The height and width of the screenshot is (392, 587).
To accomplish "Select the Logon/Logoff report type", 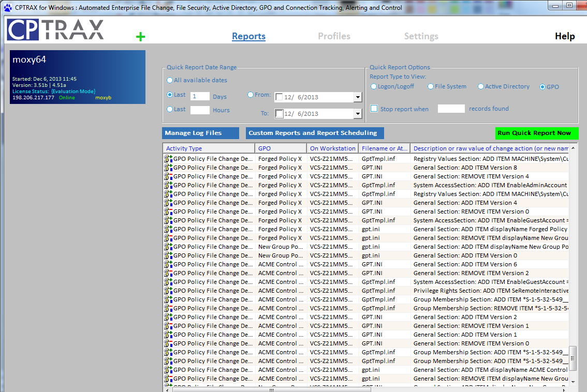I will click(374, 87).
